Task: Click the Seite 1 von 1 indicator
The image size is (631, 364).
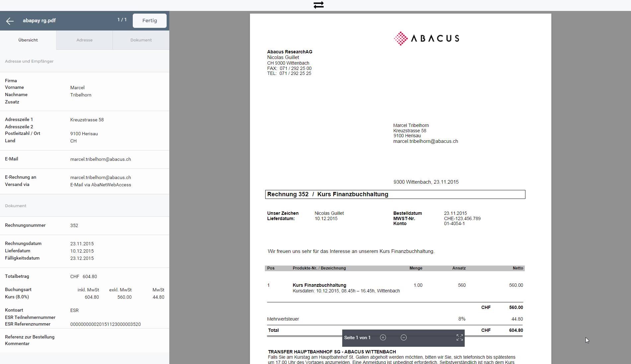Action: click(x=357, y=338)
